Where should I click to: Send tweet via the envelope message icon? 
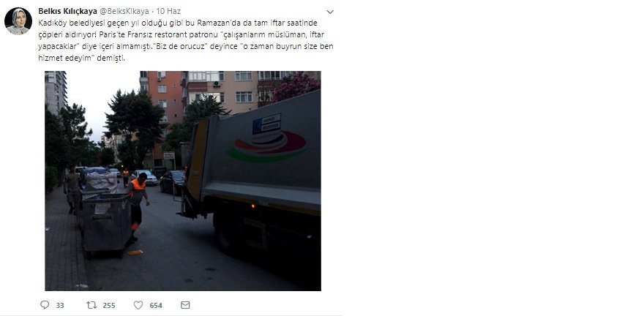[185, 305]
